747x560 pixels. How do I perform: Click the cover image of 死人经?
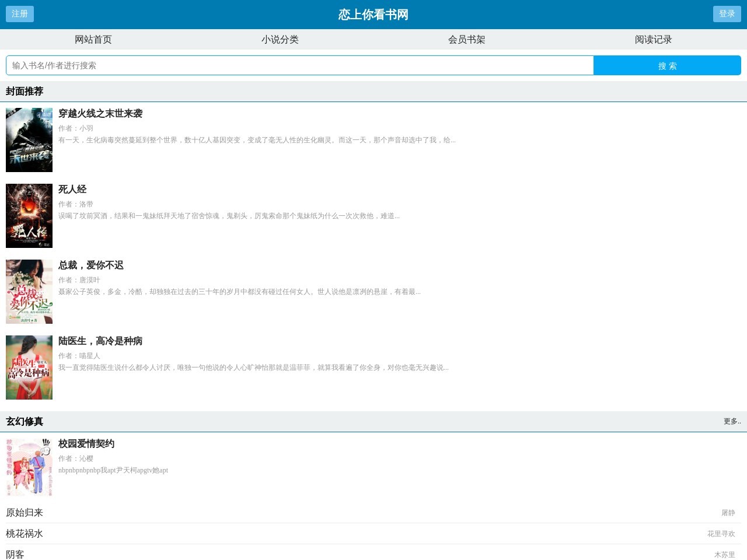pos(29,216)
